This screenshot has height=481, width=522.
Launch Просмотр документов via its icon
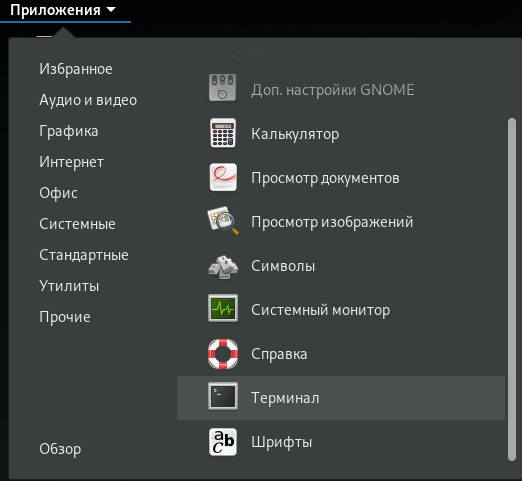click(x=223, y=177)
